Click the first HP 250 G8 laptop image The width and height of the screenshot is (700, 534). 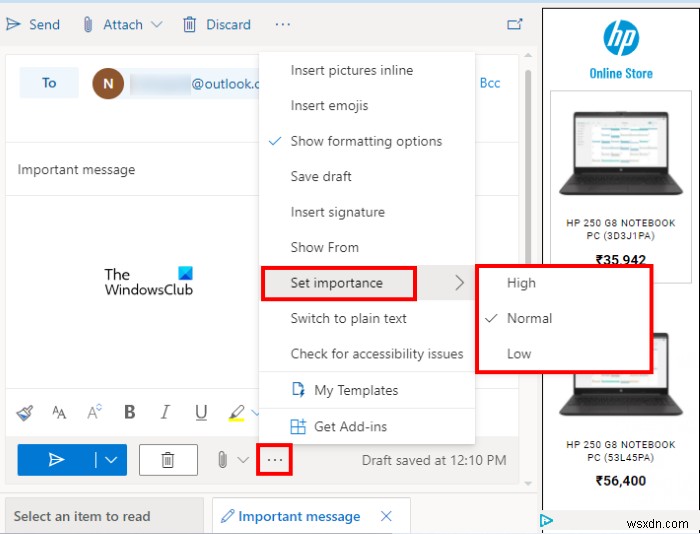click(621, 153)
